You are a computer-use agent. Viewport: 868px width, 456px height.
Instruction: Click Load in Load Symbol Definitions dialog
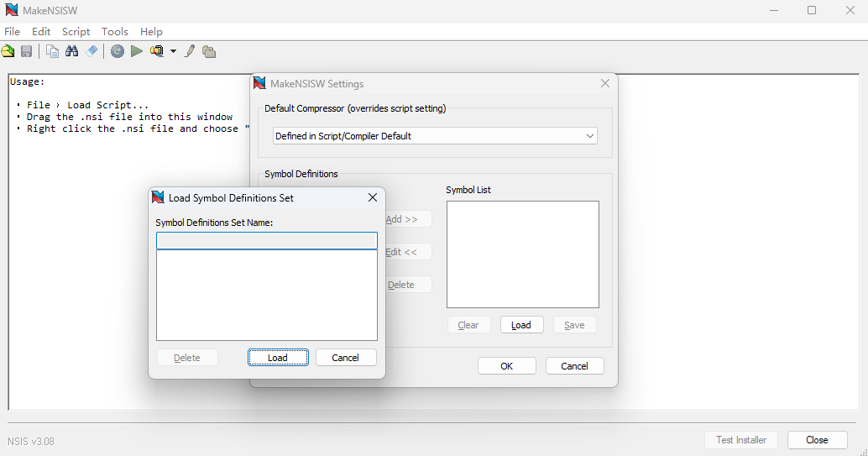click(278, 358)
